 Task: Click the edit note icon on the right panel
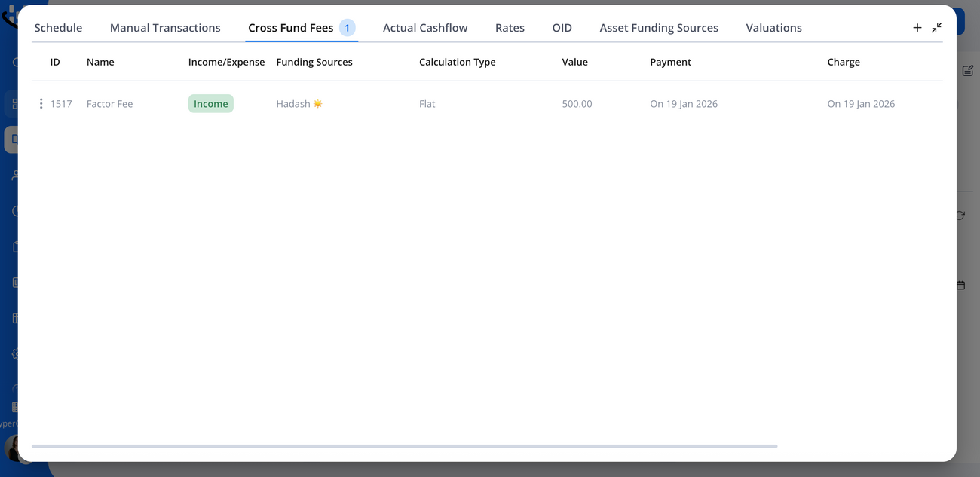pyautogui.click(x=968, y=70)
